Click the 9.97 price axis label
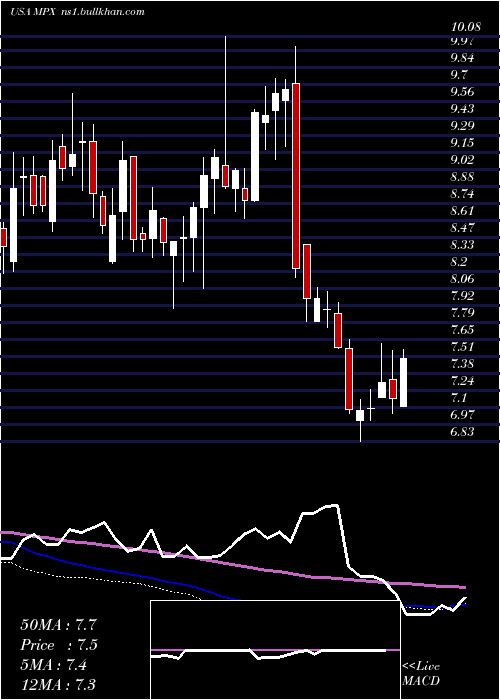500x700 pixels. 464,42
